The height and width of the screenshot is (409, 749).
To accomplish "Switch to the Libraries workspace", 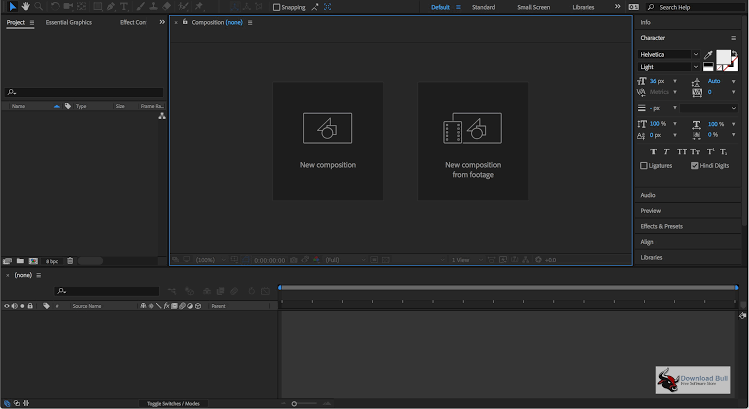I will tap(583, 7).
